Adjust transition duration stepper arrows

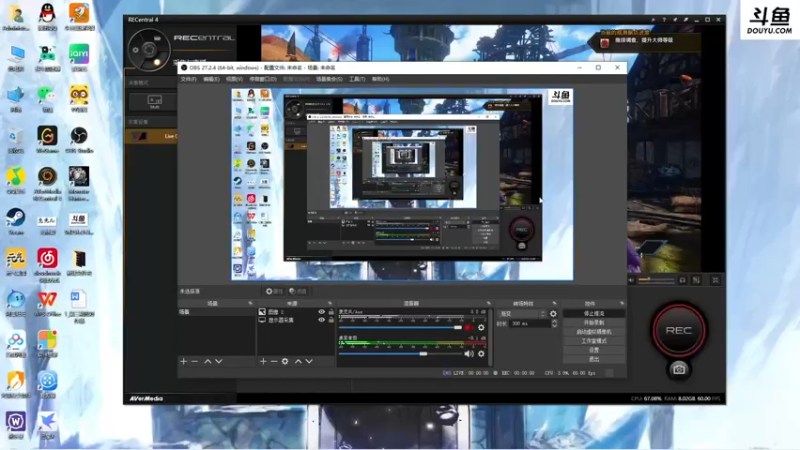coord(554,323)
